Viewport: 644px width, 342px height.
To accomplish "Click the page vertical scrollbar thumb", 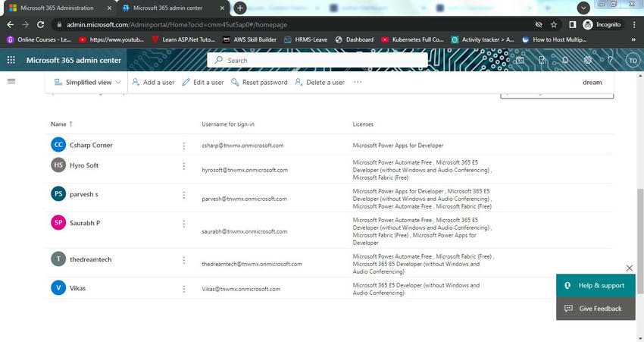I will coord(640,241).
